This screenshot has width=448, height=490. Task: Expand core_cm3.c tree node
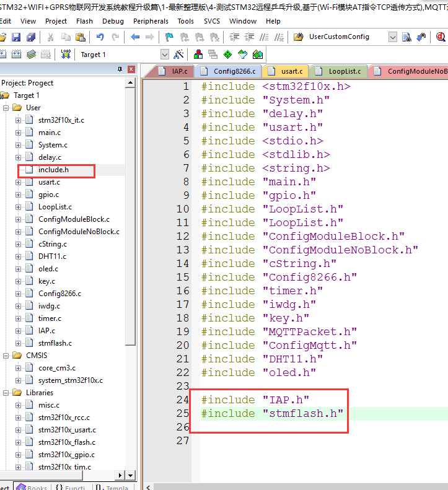click(18, 368)
